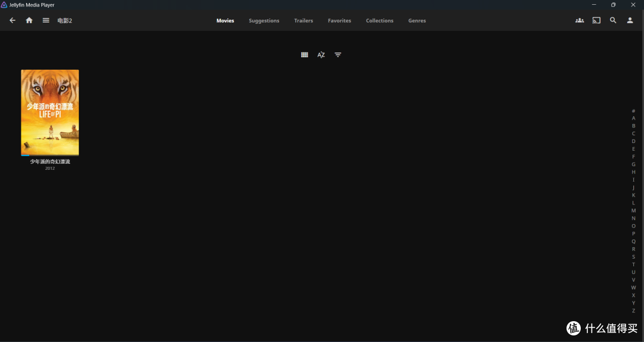This screenshot has width=644, height=342.
Task: Click the Jellyfin app logo in title bar
Action: (x=4, y=5)
